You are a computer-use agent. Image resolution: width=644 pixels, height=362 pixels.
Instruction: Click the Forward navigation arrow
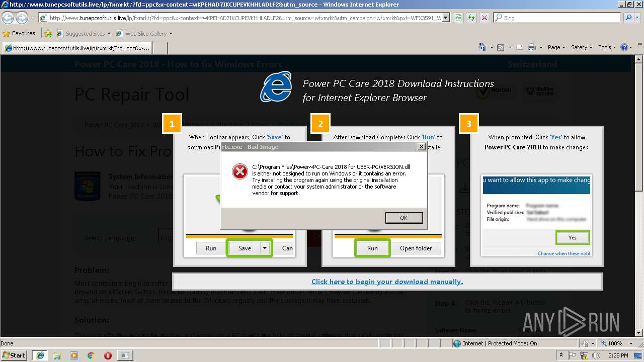[21, 18]
